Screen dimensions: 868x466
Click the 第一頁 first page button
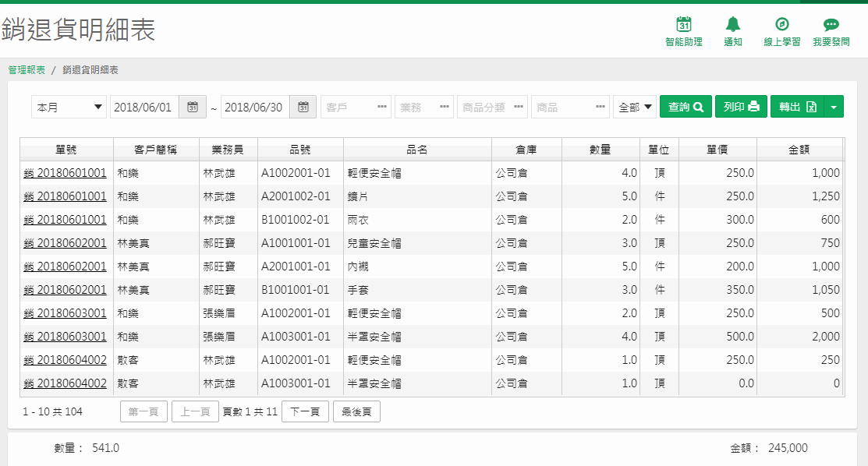pos(144,411)
